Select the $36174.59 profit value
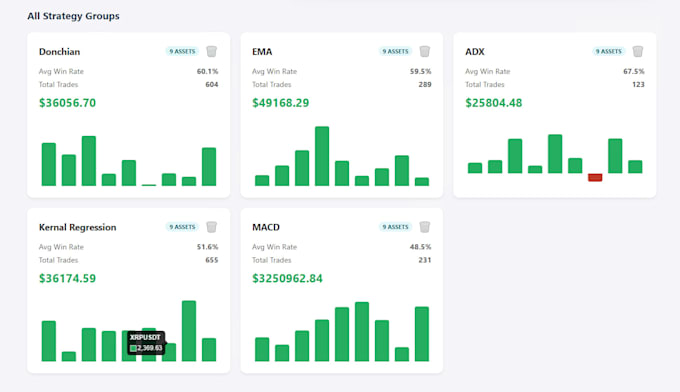The height and width of the screenshot is (392, 680). pyautogui.click(x=67, y=278)
